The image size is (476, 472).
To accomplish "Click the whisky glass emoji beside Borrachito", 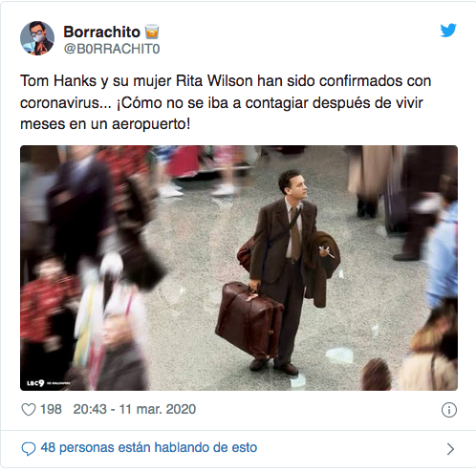I will 152,32.
